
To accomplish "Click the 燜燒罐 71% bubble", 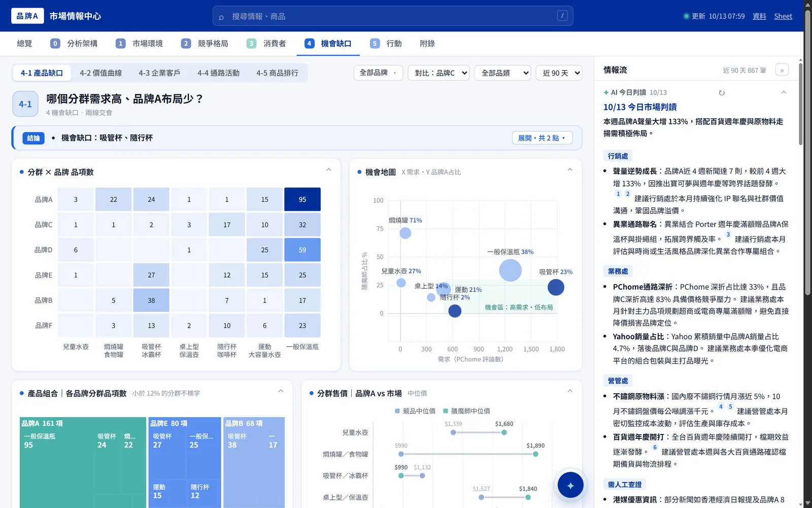I will point(405,233).
